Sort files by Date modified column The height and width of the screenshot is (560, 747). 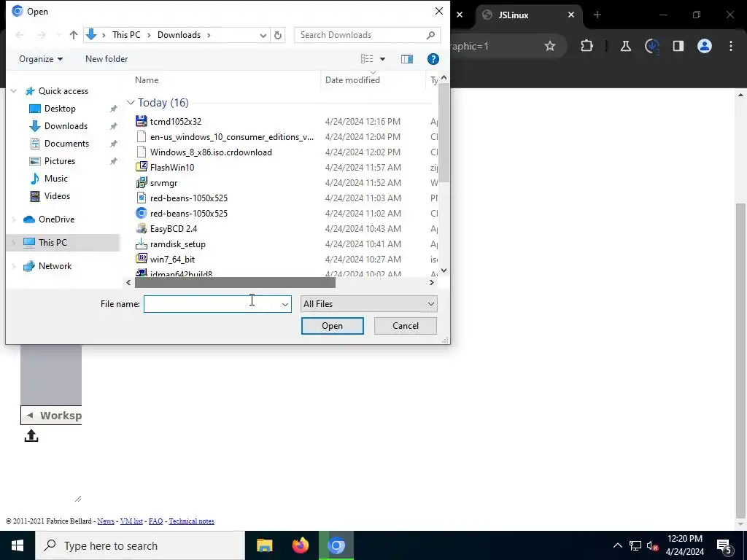[352, 80]
